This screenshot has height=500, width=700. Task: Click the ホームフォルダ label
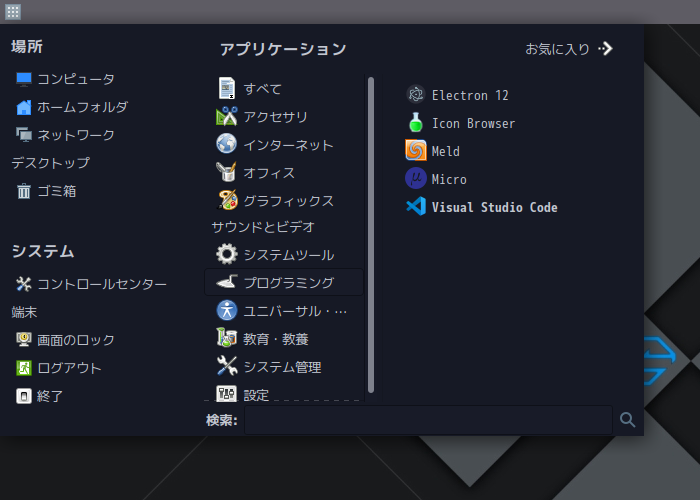coord(83,107)
